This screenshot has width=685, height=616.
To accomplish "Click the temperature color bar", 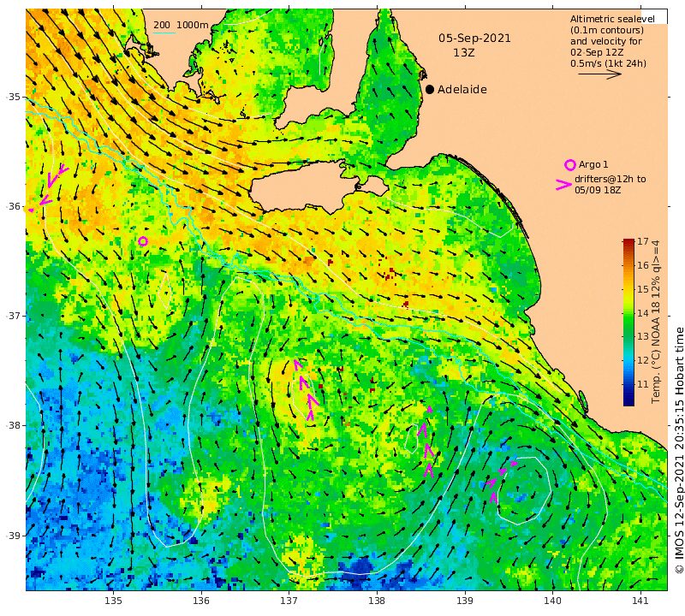I will coord(628,323).
